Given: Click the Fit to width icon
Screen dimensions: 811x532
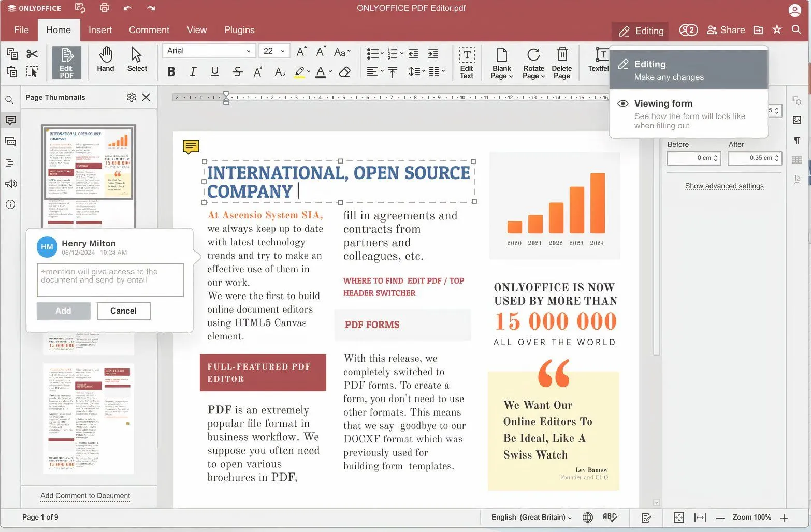Looking at the screenshot, I should (700, 518).
